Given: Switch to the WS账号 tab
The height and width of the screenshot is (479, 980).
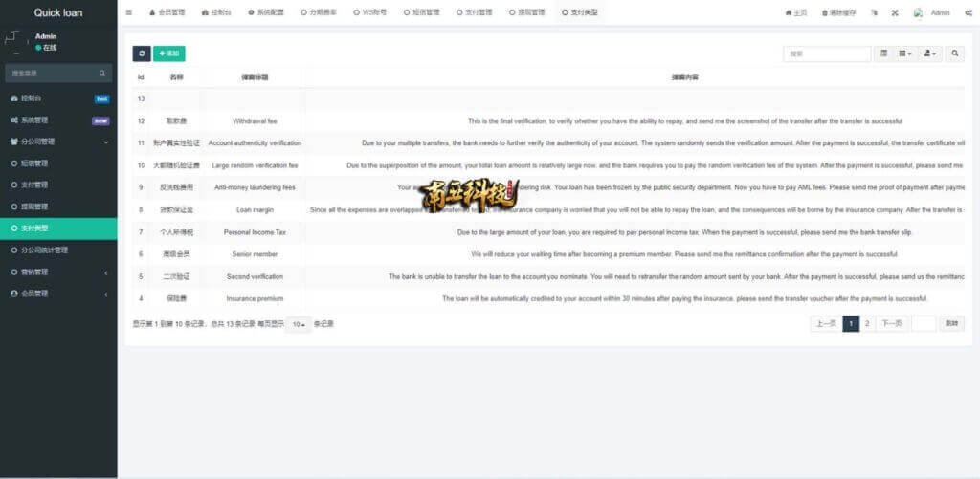Looking at the screenshot, I should (369, 12).
